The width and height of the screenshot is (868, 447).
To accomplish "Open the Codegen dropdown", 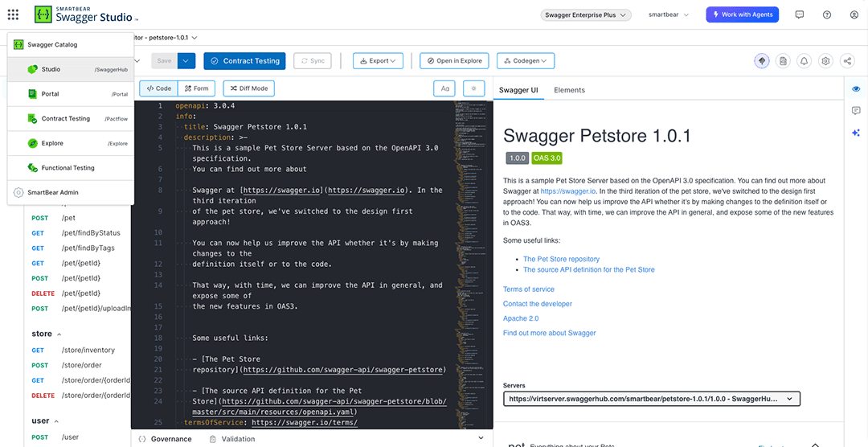I will [x=526, y=61].
